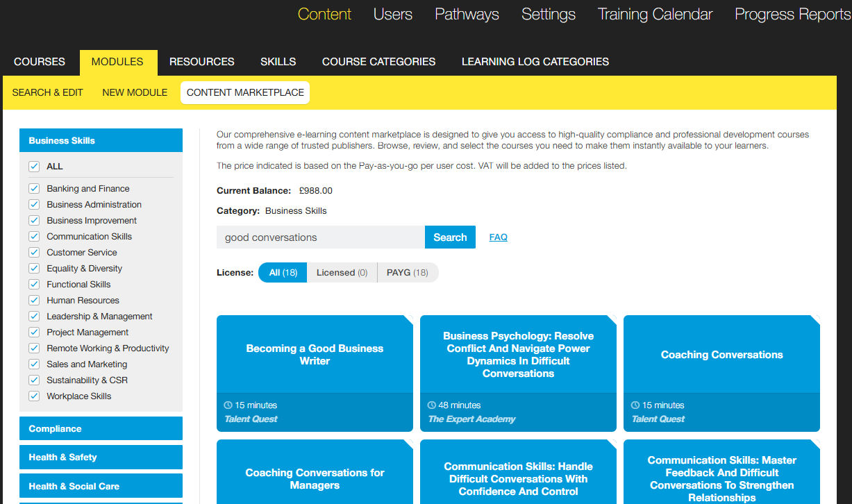Image resolution: width=852 pixels, height=504 pixels.
Task: Open the Coaching Conversations for Managers card
Action: point(315,479)
